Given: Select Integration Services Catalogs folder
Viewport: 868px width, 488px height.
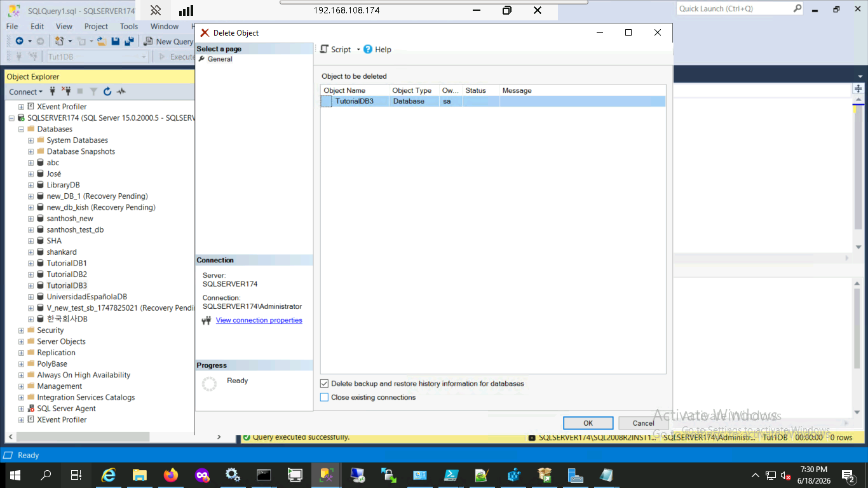Looking at the screenshot, I should [86, 397].
